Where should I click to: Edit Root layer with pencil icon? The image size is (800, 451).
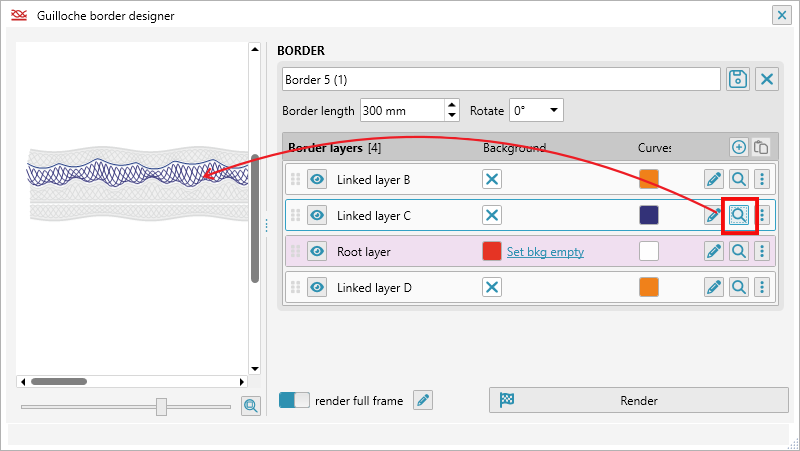tap(714, 251)
